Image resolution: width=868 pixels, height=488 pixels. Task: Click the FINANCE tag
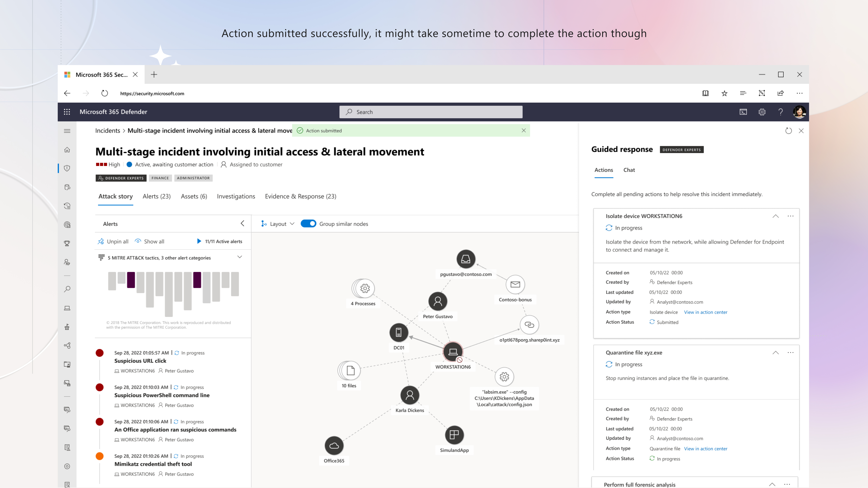click(160, 178)
